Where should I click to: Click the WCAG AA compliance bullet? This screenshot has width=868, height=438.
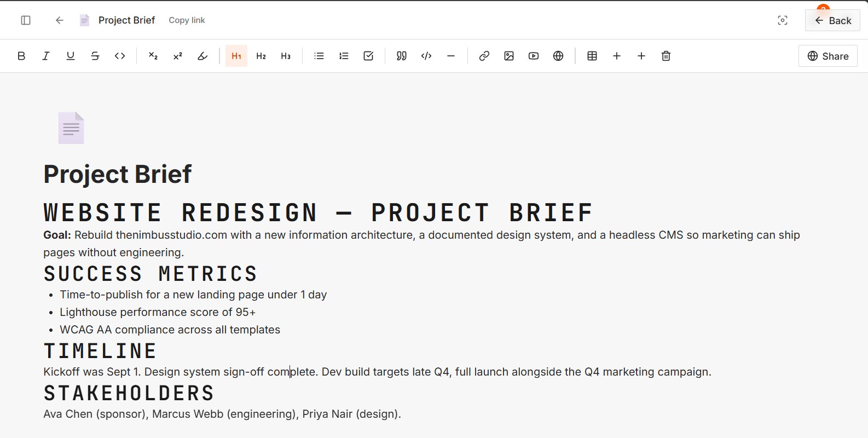[x=170, y=330]
